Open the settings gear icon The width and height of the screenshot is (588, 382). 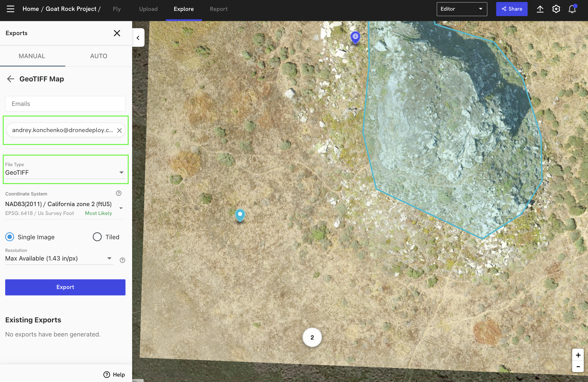pyautogui.click(x=556, y=9)
